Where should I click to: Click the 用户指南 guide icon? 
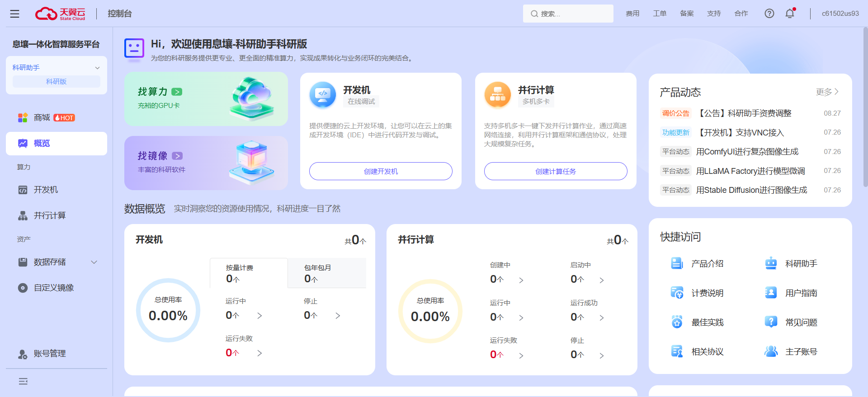pyautogui.click(x=771, y=293)
